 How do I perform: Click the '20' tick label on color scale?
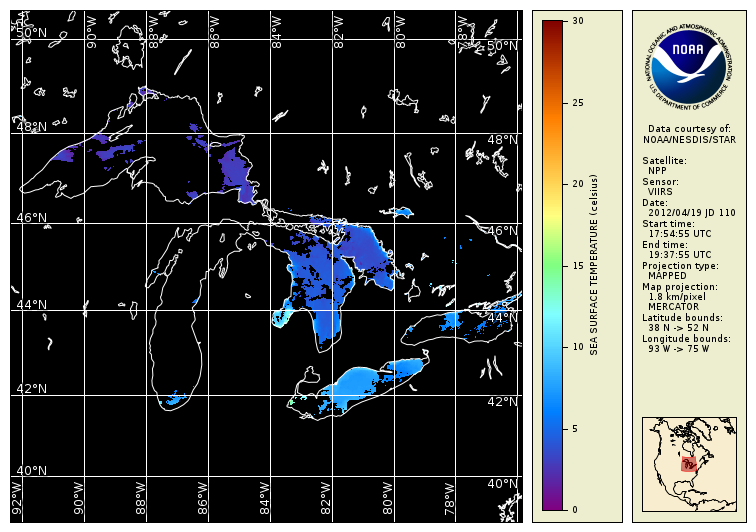578,184
